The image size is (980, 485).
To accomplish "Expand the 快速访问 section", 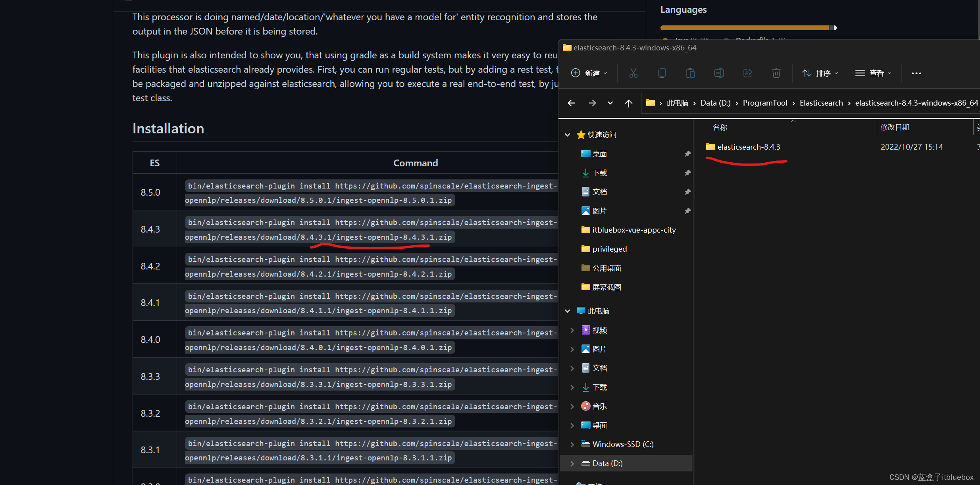I will (567, 135).
